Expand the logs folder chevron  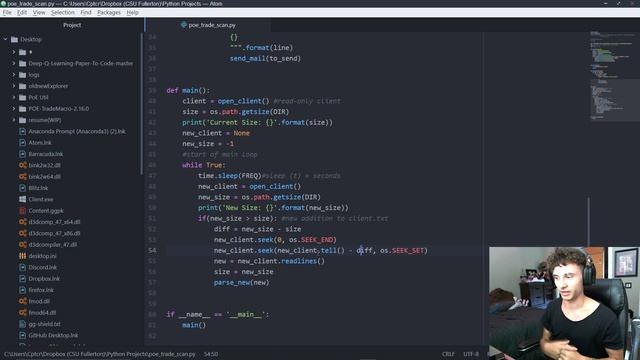[x=13, y=75]
